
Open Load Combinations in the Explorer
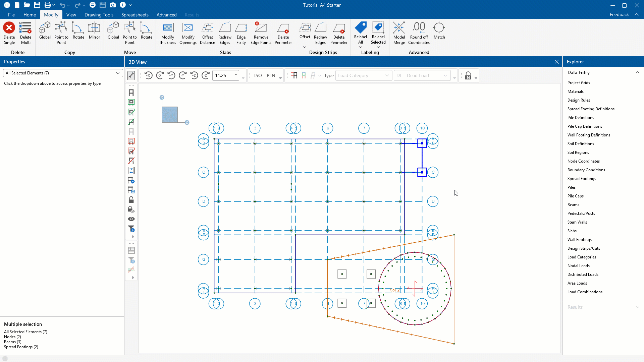pos(585,292)
